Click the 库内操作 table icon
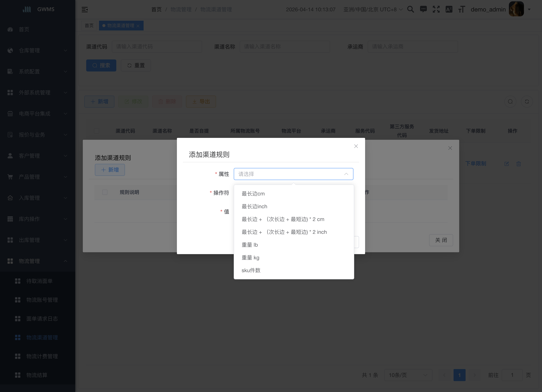 click(10, 219)
